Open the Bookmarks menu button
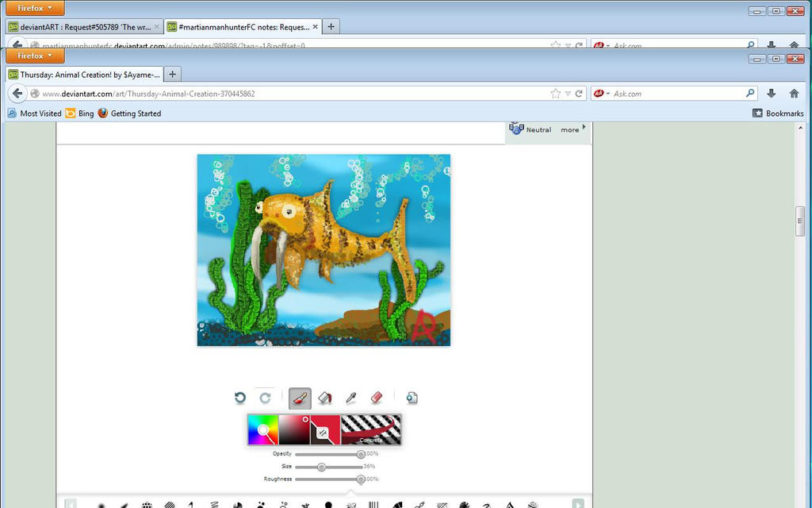 [x=778, y=113]
